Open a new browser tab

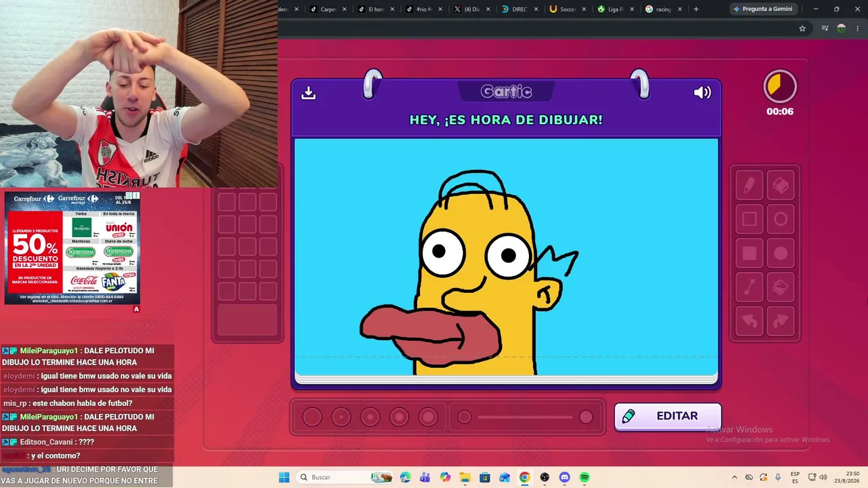(696, 9)
